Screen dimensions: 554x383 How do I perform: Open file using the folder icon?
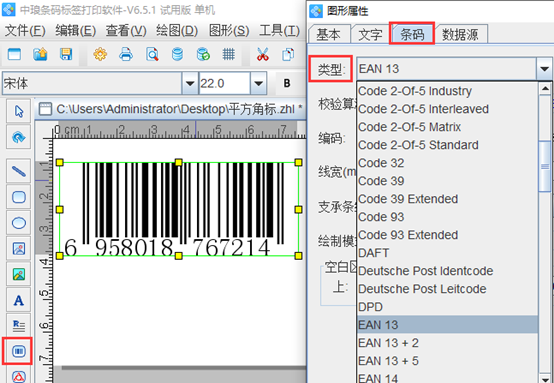coord(40,54)
